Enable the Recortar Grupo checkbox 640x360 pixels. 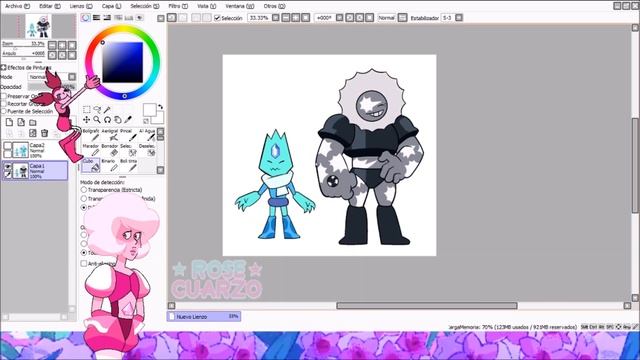4,104
